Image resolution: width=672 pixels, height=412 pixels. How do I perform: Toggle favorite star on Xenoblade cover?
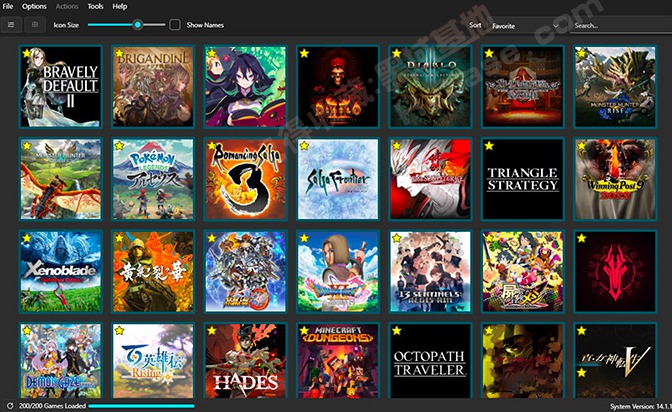tap(27, 238)
